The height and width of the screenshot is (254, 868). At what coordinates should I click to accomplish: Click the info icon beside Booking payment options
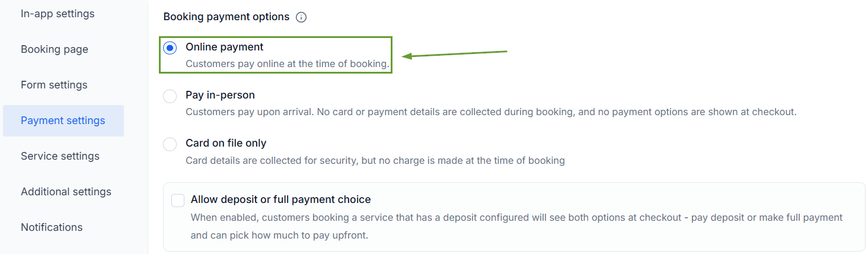(x=301, y=17)
